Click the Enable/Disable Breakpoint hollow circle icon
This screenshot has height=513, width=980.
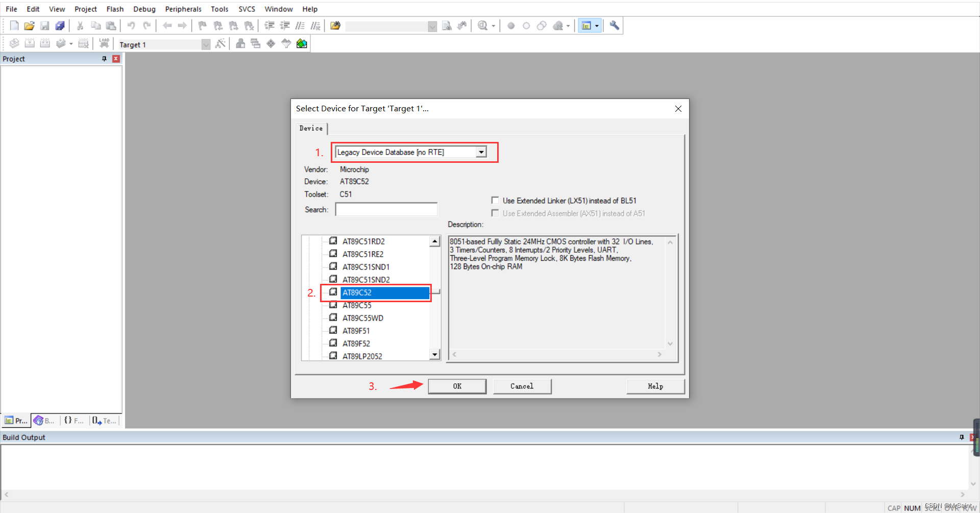coord(526,26)
